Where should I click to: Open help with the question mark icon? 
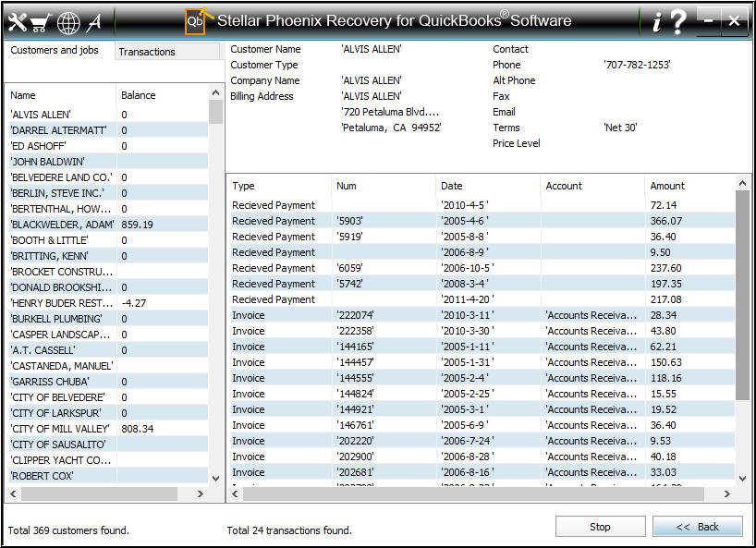(678, 21)
